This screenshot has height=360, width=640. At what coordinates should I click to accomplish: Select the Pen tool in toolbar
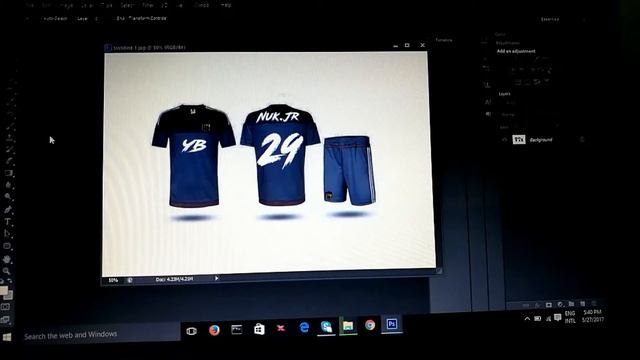(x=8, y=209)
